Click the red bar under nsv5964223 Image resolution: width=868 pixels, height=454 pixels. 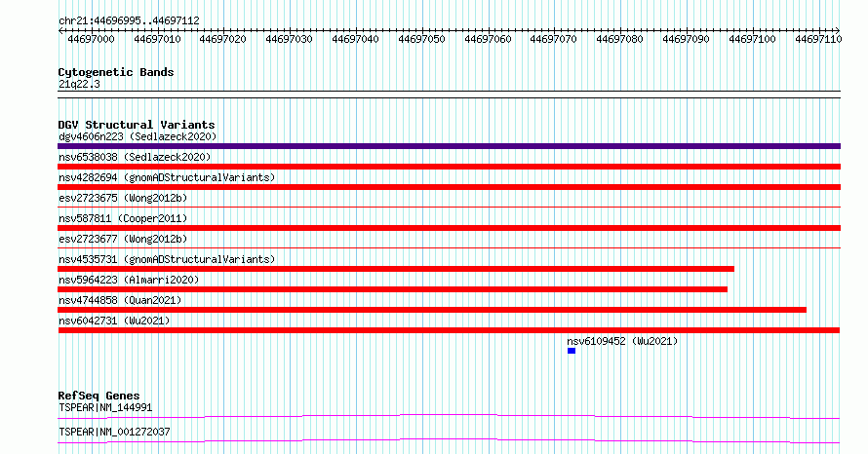point(392,289)
